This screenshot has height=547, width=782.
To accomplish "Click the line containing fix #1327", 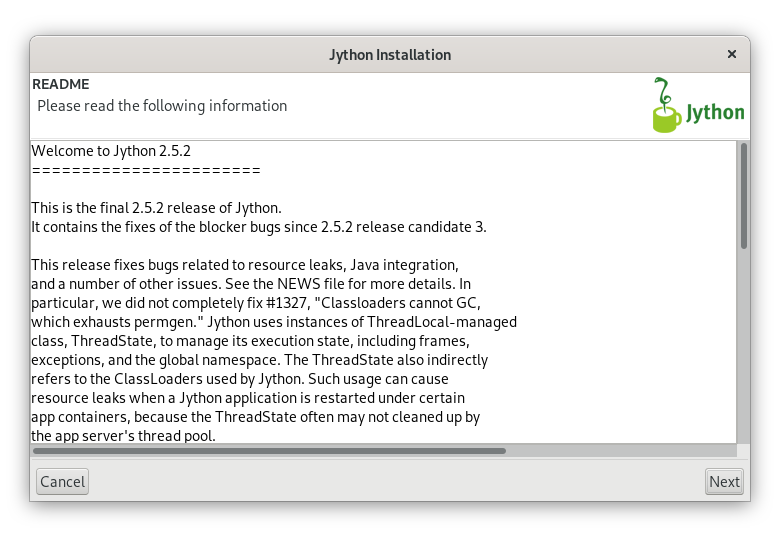I will (256, 303).
